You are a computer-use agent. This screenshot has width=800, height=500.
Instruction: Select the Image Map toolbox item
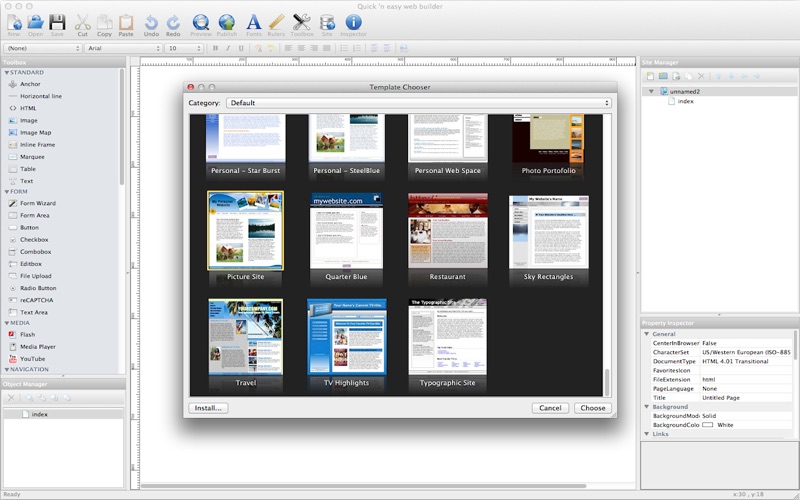[x=35, y=132]
